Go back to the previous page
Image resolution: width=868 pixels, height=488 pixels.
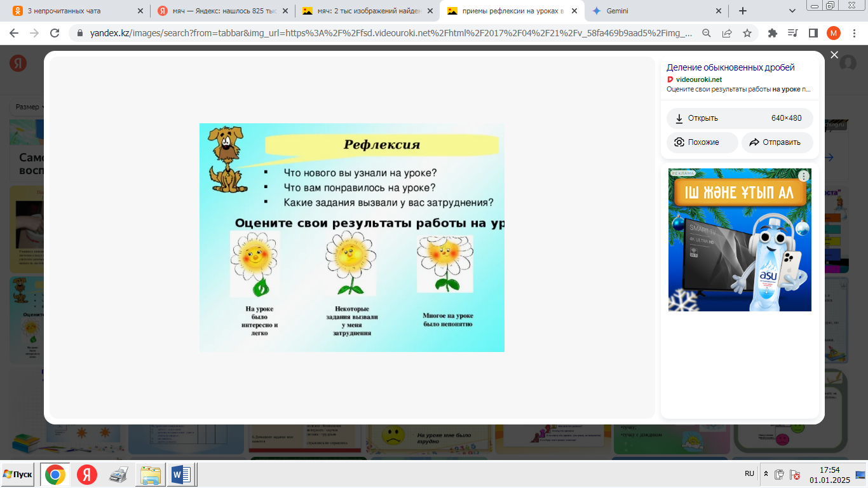pos(14,33)
